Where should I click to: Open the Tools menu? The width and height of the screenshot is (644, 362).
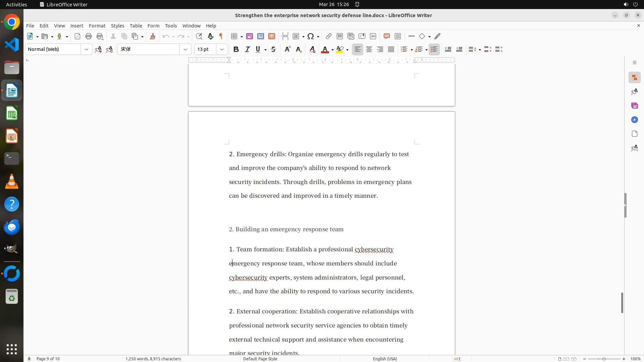pos(171,25)
